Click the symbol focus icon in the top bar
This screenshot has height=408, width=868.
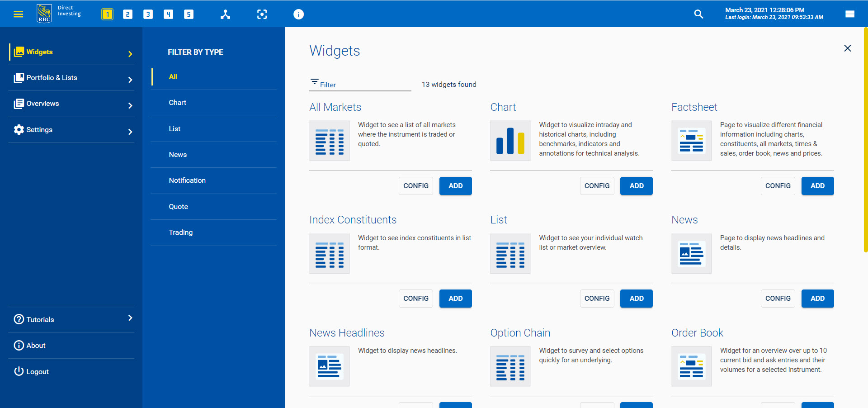click(262, 14)
